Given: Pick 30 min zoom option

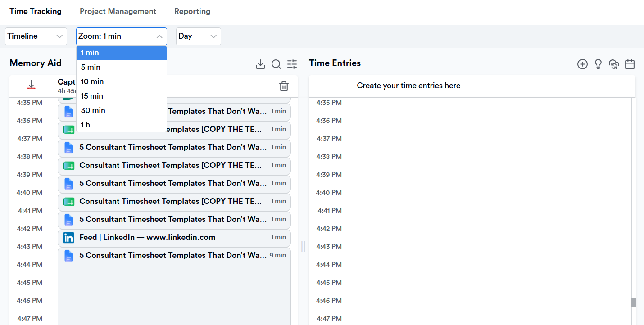Looking at the screenshot, I should click(x=122, y=110).
